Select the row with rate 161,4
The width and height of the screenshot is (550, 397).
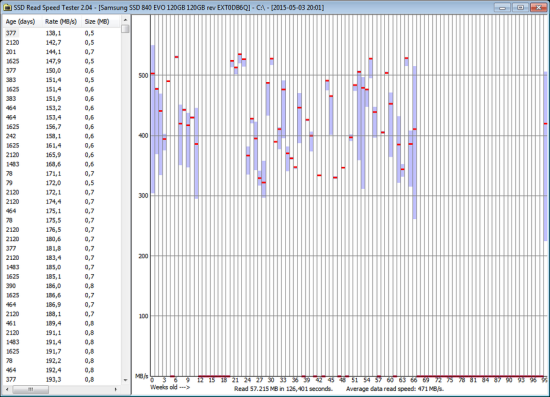click(x=61, y=146)
